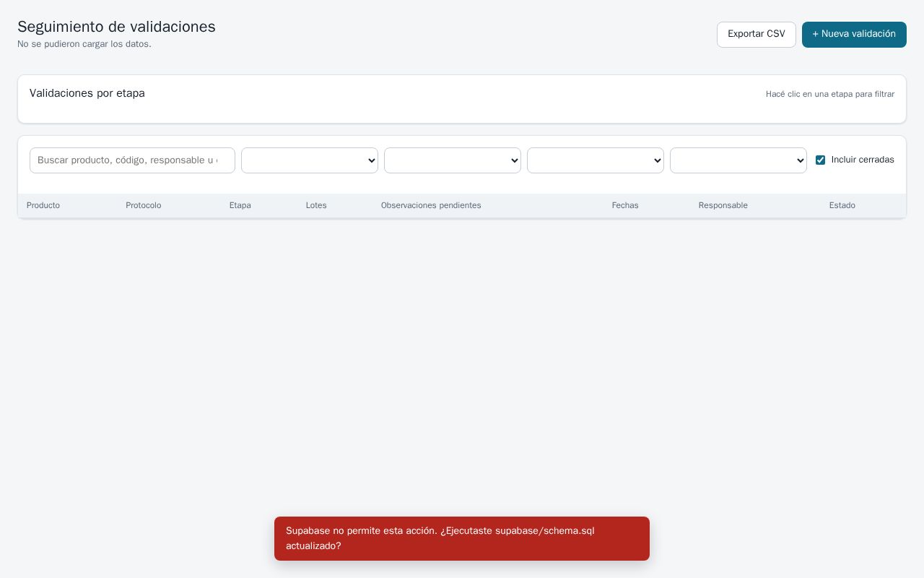Open the third of the four filter dropdowns
The image size is (924, 578).
[x=596, y=160]
